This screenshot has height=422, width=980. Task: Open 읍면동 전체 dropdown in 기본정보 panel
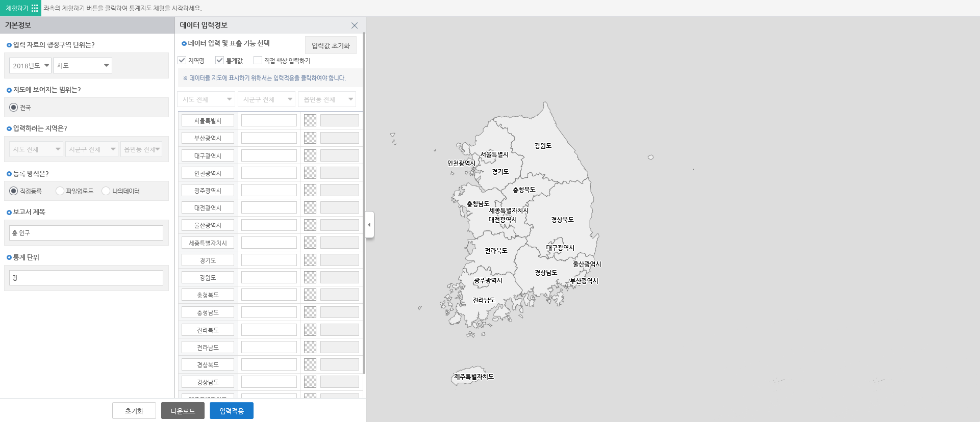141,149
